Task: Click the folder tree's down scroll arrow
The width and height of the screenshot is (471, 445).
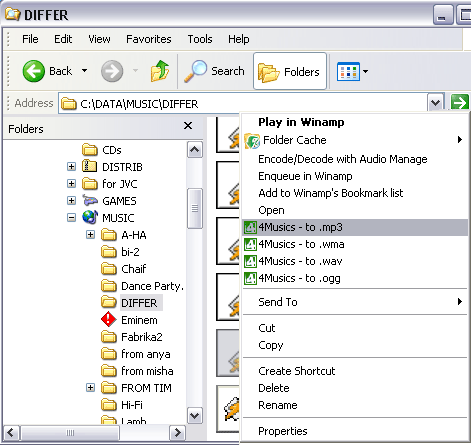Action: 195,415
